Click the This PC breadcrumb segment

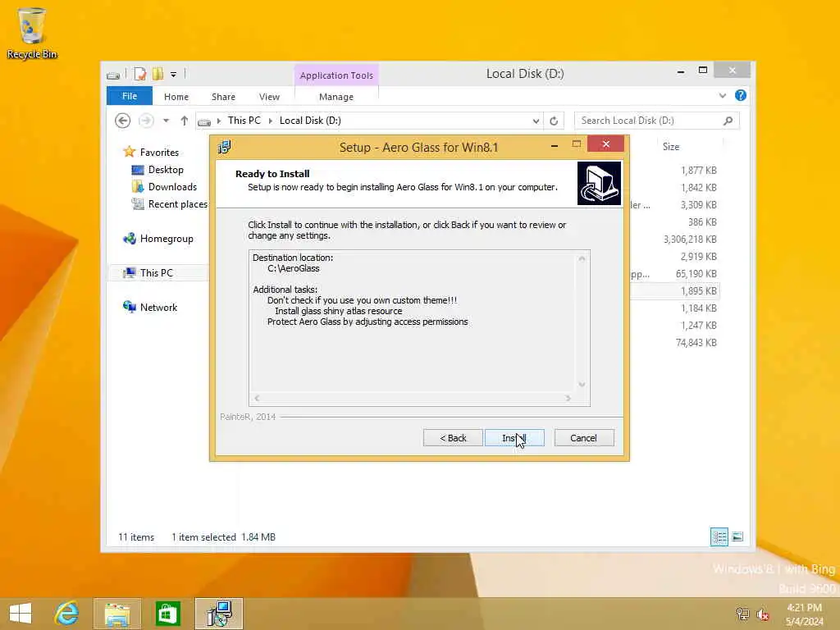click(244, 121)
